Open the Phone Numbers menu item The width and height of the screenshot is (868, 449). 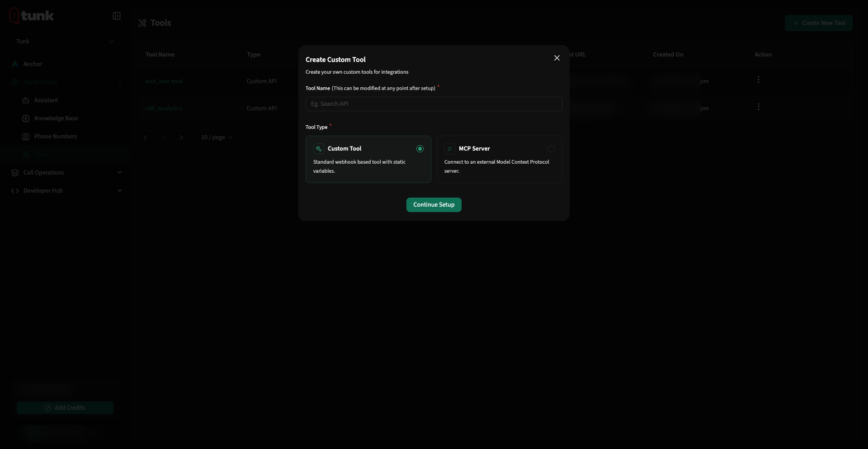56,137
